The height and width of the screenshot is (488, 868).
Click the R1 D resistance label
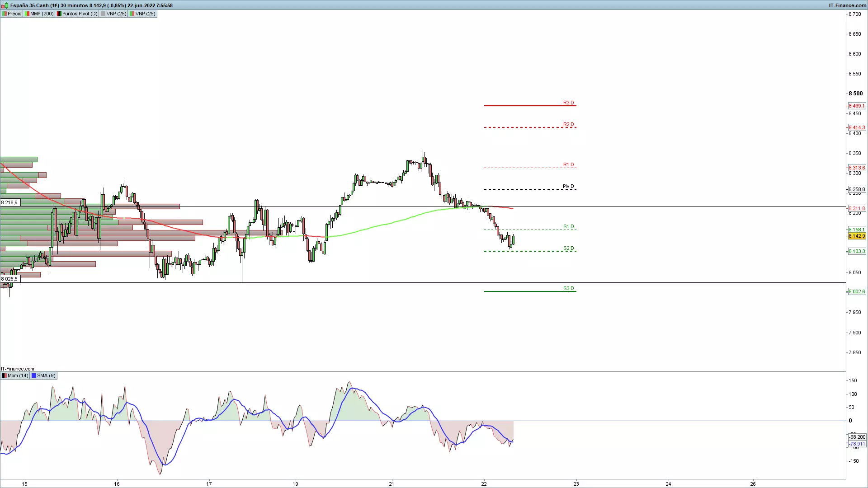point(568,164)
